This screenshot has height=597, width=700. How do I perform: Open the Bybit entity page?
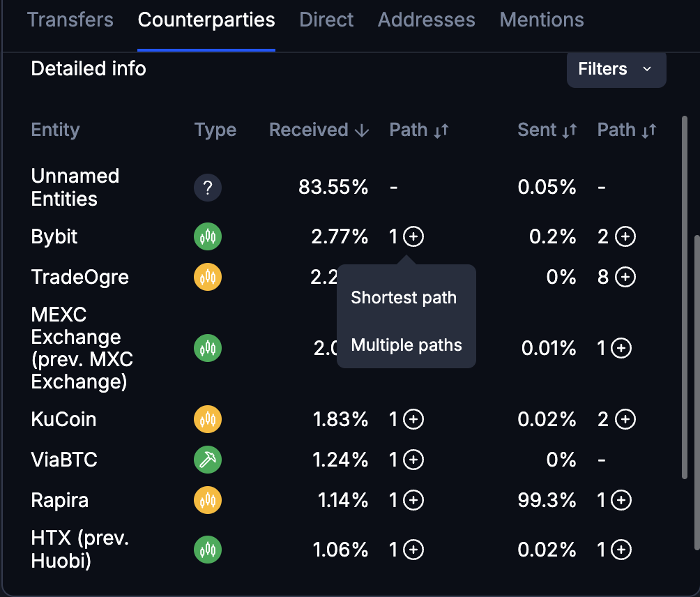[x=54, y=236]
